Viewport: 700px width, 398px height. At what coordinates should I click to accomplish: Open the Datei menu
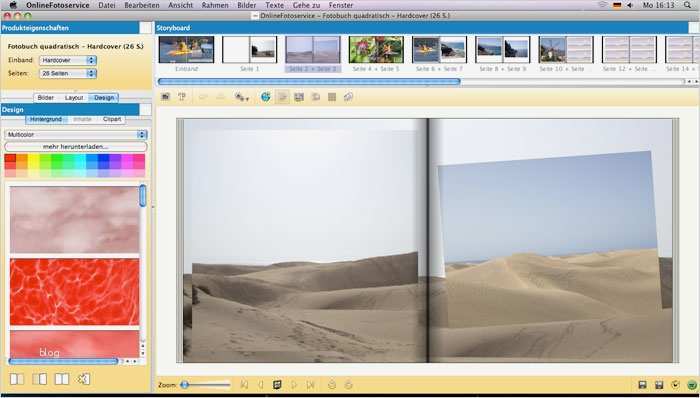pos(107,5)
